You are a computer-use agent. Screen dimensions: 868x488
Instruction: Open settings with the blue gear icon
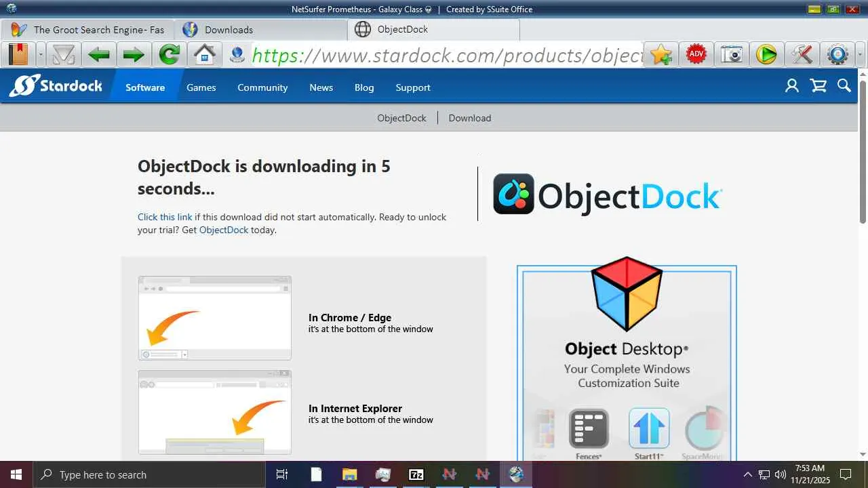[x=837, y=54]
